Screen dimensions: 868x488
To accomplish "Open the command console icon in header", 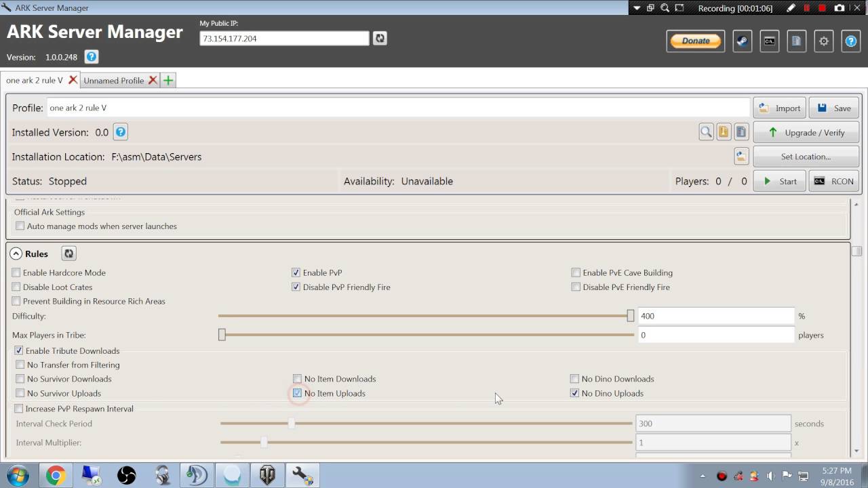I will pyautogui.click(x=770, y=41).
